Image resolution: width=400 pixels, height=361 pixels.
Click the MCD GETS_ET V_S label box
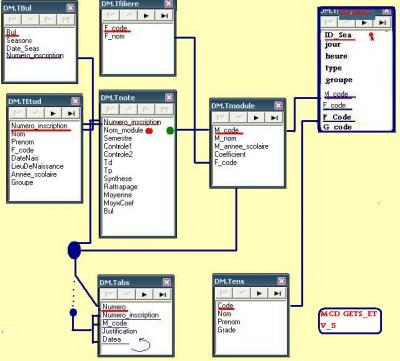tap(350, 320)
